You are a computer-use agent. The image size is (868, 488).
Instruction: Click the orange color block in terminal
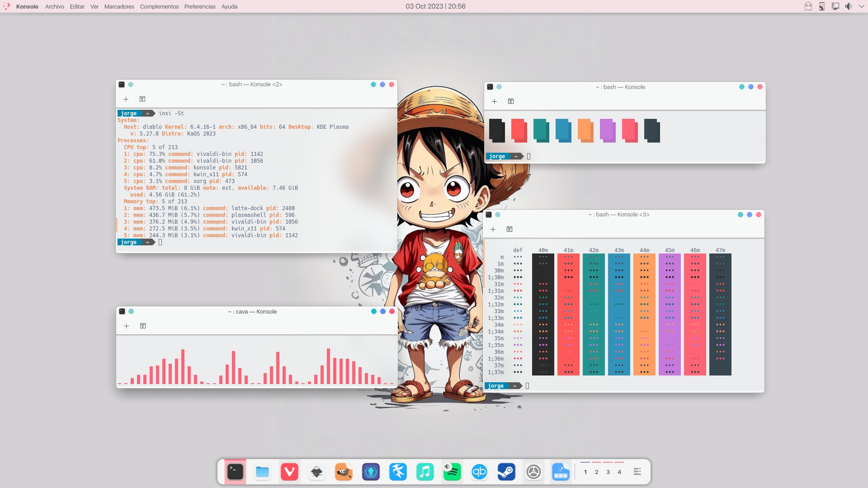pyautogui.click(x=585, y=131)
